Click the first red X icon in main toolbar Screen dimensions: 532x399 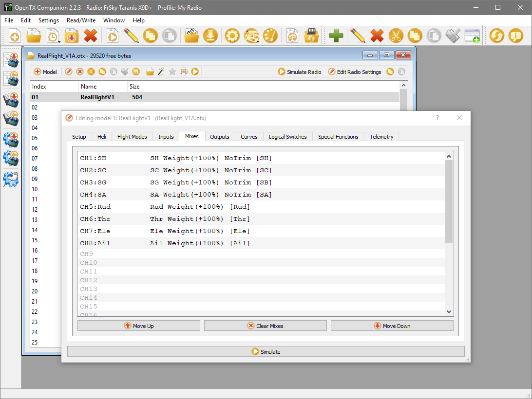coord(91,36)
